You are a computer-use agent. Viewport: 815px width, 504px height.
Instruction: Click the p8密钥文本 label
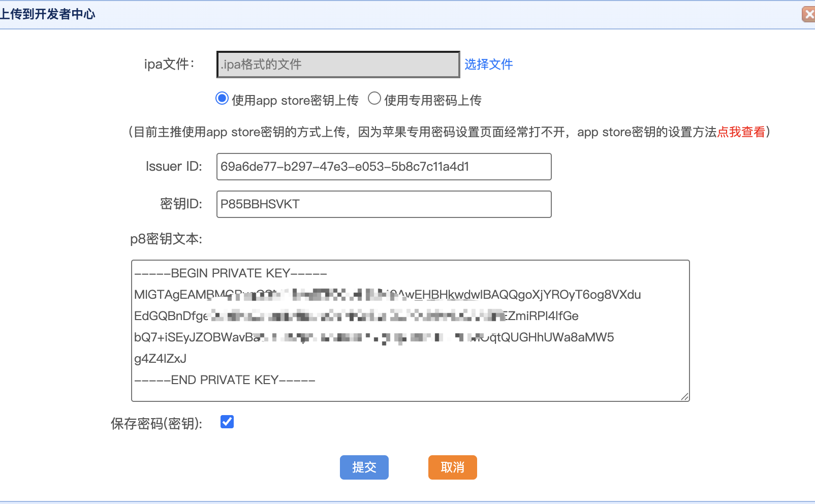(x=167, y=239)
